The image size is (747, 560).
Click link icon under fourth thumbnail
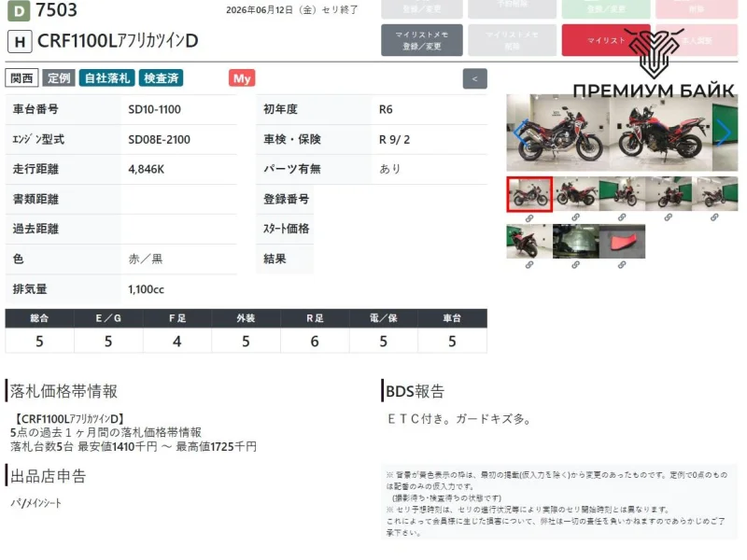tap(668, 217)
